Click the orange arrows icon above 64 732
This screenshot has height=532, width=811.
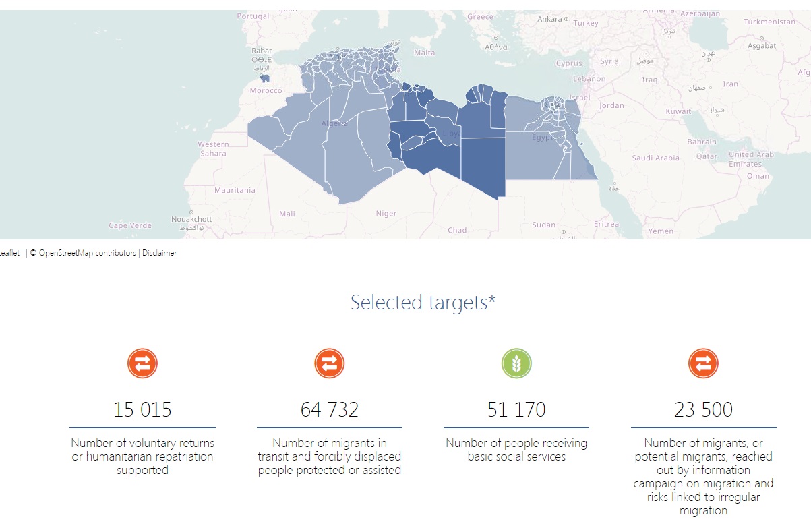329,364
